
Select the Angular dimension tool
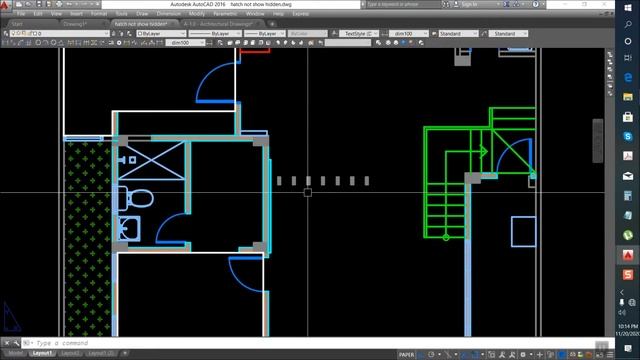(x=60, y=43)
